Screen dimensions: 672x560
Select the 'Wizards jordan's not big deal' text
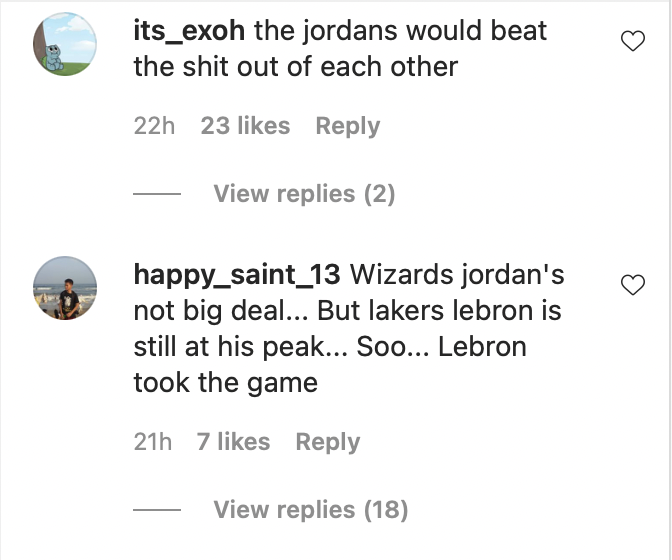(x=349, y=292)
